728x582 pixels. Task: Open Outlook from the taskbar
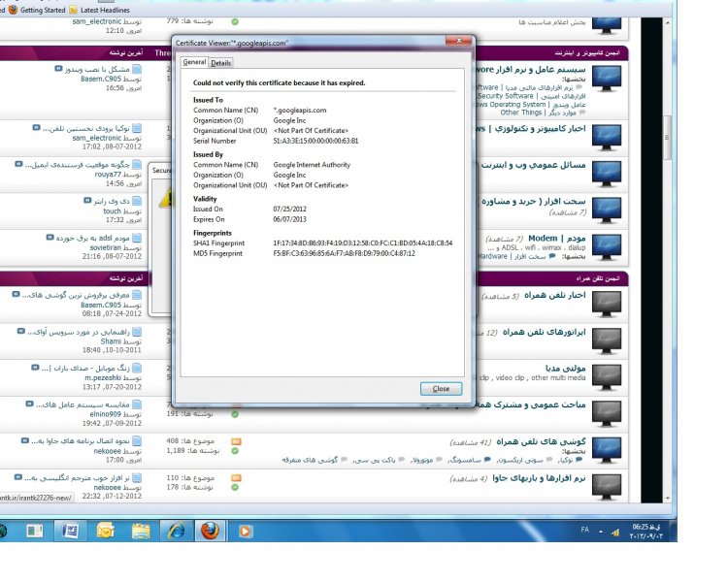[106, 531]
